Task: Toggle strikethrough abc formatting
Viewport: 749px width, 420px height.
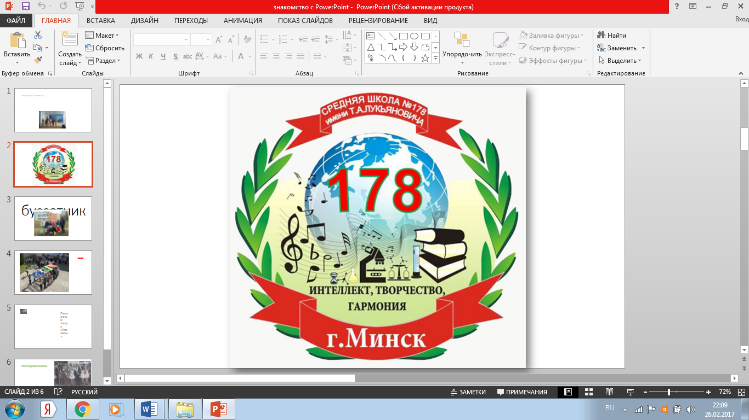Action: click(x=187, y=56)
